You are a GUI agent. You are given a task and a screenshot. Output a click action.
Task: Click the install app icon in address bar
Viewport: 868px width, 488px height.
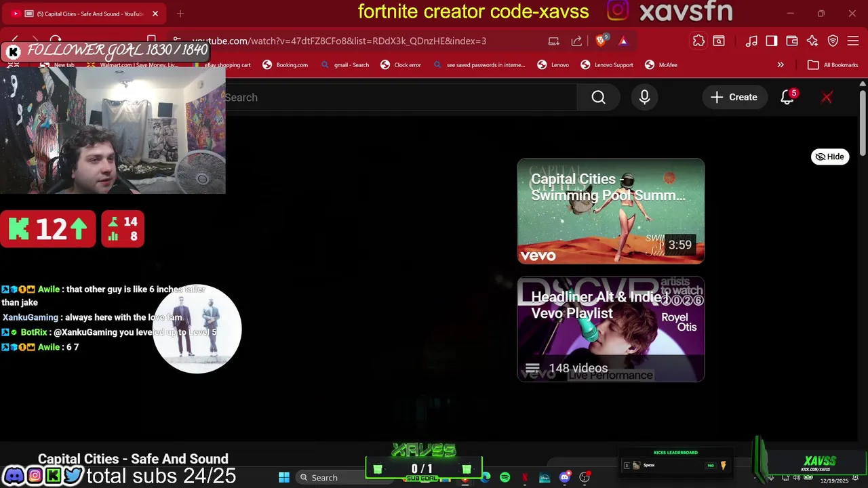pyautogui.click(x=553, y=41)
